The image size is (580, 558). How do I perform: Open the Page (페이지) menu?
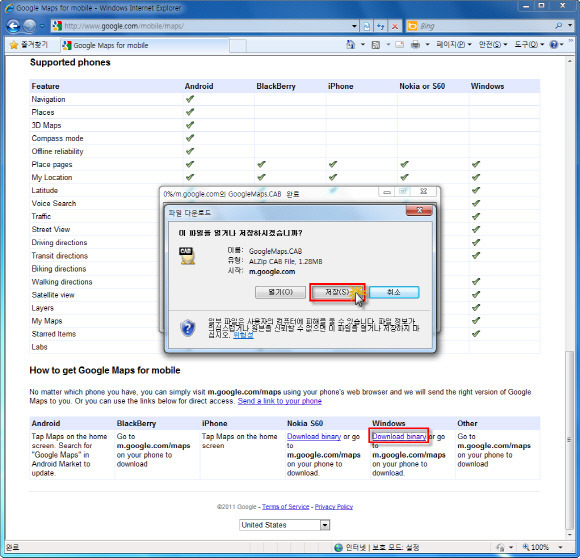pyautogui.click(x=453, y=45)
